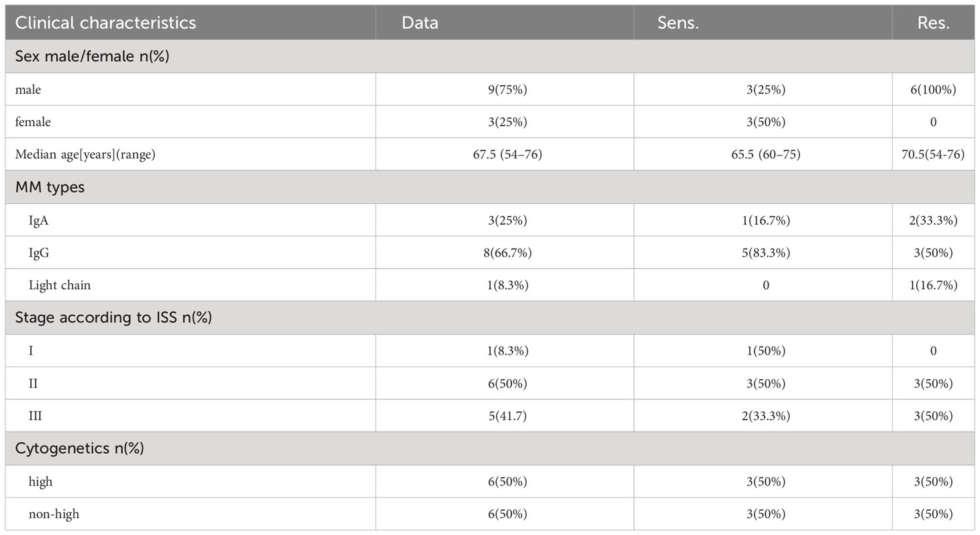The width and height of the screenshot is (980, 535).
Task: Select the Sex male/female n(%) section row
Action: (x=490, y=56)
